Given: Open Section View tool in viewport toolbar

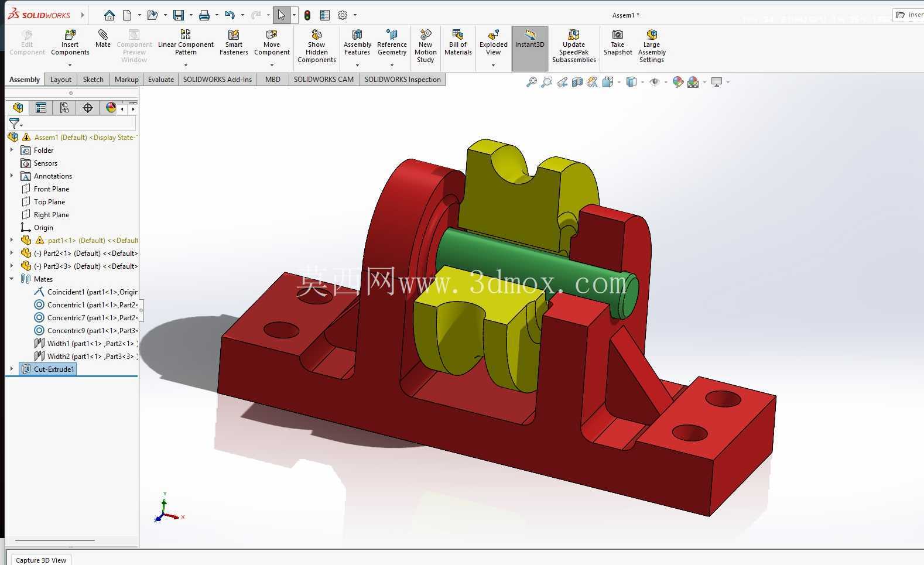Looking at the screenshot, I should [577, 82].
